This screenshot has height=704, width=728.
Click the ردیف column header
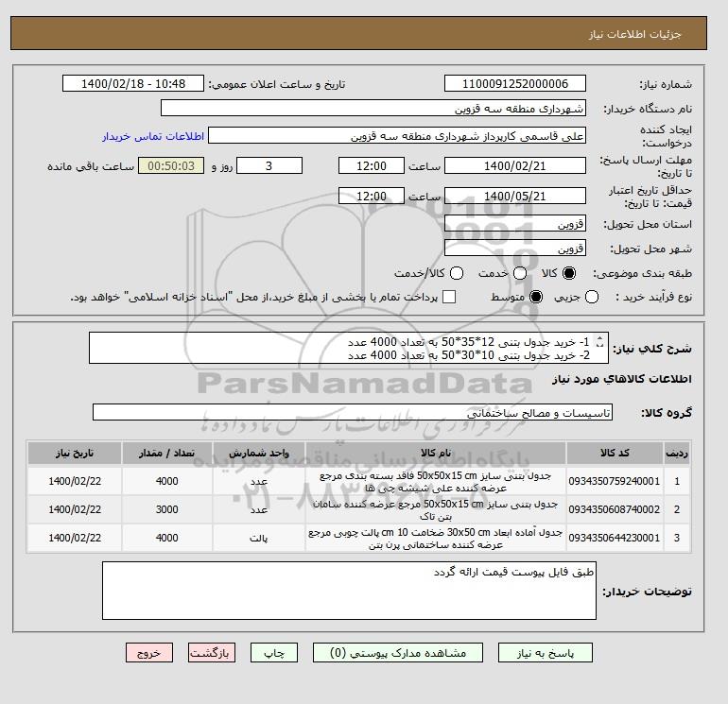(x=677, y=453)
